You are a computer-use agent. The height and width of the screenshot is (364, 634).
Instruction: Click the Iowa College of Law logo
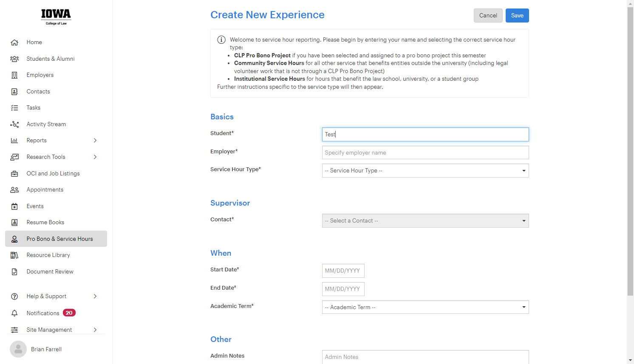[x=56, y=17]
